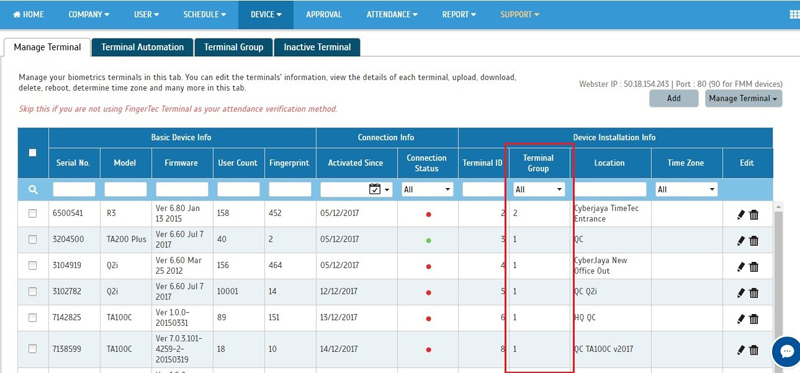800x373 pixels.
Task: Click the '10001' user count cell
Action: 239,292
